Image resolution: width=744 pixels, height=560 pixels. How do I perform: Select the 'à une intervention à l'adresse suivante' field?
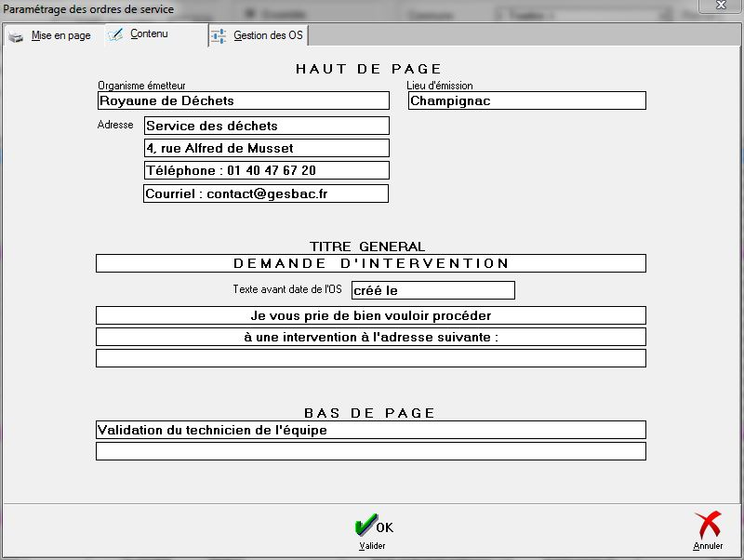[x=370, y=337]
